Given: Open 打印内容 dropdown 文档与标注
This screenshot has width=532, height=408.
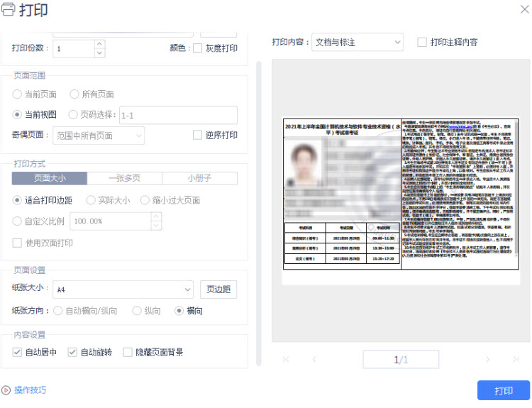Looking at the screenshot, I should [358, 42].
